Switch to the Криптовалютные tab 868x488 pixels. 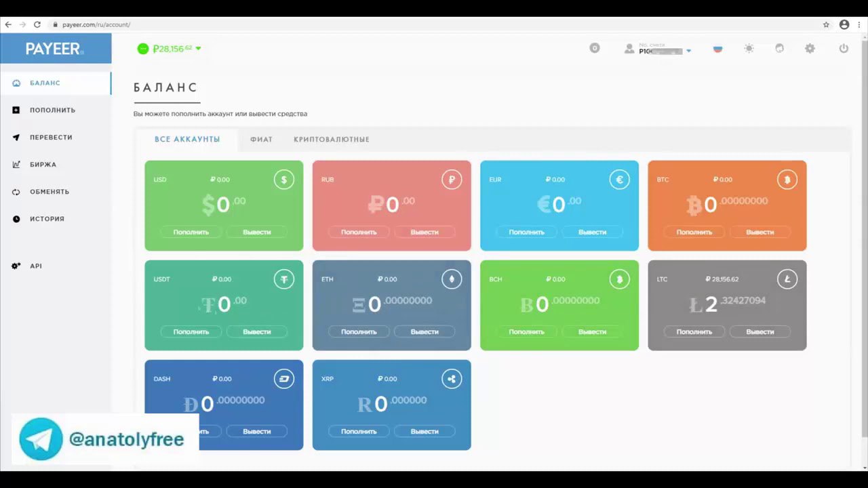click(332, 140)
